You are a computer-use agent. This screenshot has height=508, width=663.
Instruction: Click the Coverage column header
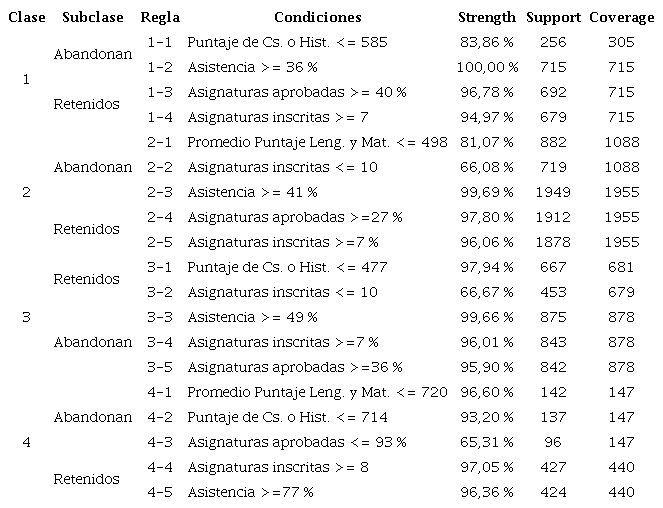[x=621, y=17]
